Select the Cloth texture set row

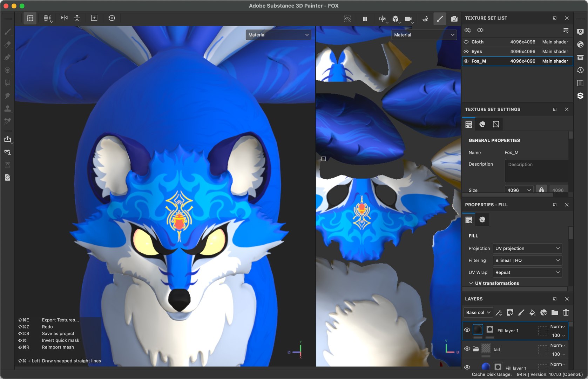pyautogui.click(x=518, y=42)
